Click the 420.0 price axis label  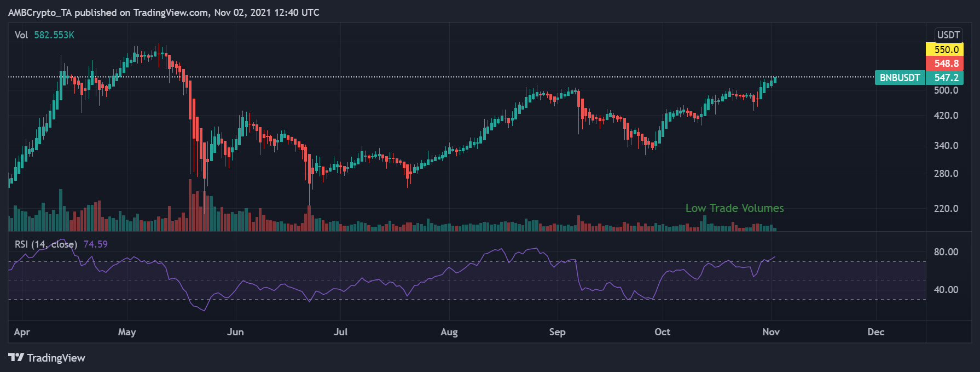(946, 116)
